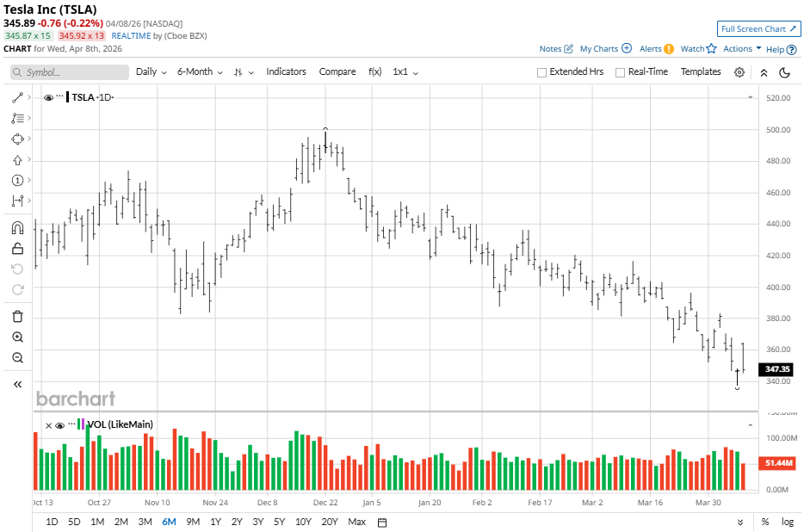Open the Compare menu
Screen dimensions: 804x532
337,71
